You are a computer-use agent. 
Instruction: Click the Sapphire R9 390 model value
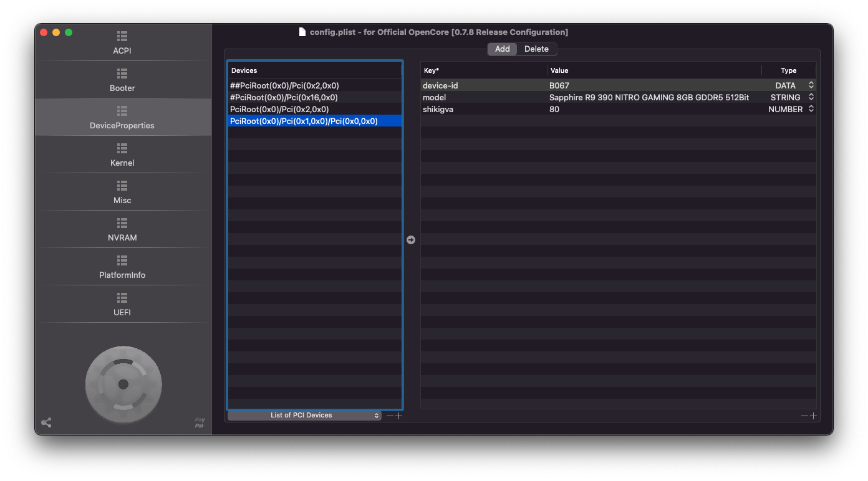click(x=649, y=97)
